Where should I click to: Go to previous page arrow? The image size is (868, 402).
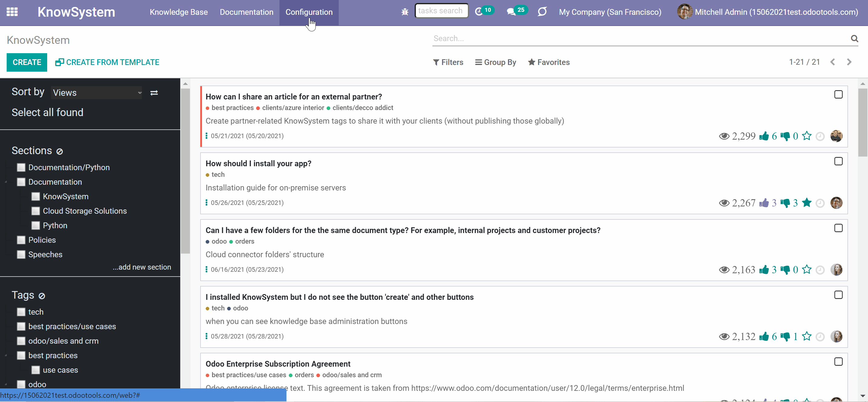tap(833, 62)
